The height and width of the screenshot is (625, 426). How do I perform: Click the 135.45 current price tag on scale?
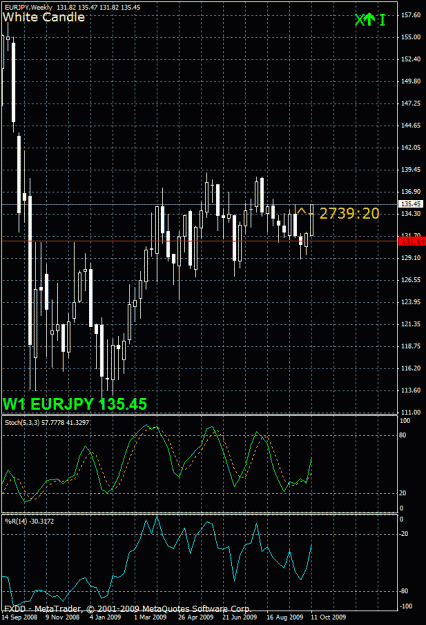411,204
